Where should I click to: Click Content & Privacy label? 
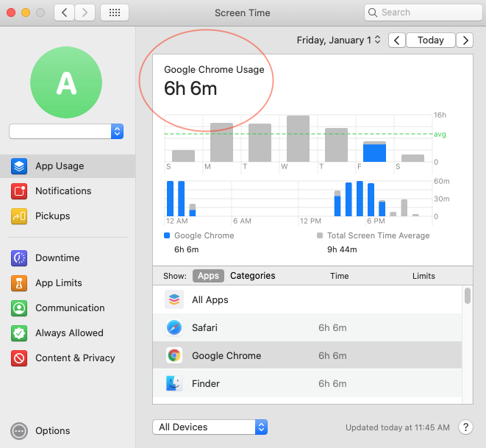tap(75, 358)
